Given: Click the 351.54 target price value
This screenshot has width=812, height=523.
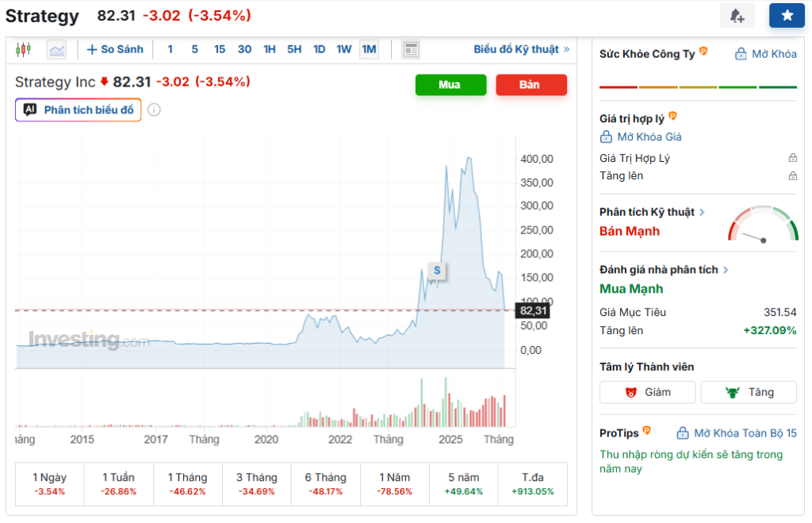Looking at the screenshot, I should pos(780,312).
